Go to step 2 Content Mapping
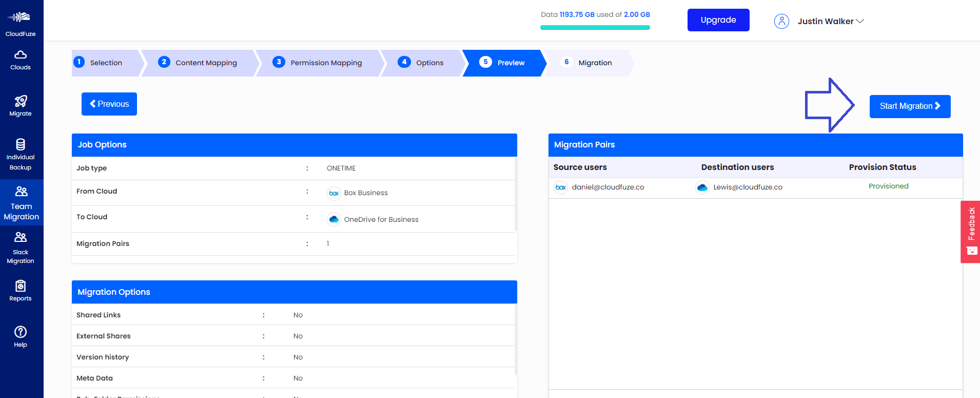The height and width of the screenshot is (398, 980). [200, 63]
